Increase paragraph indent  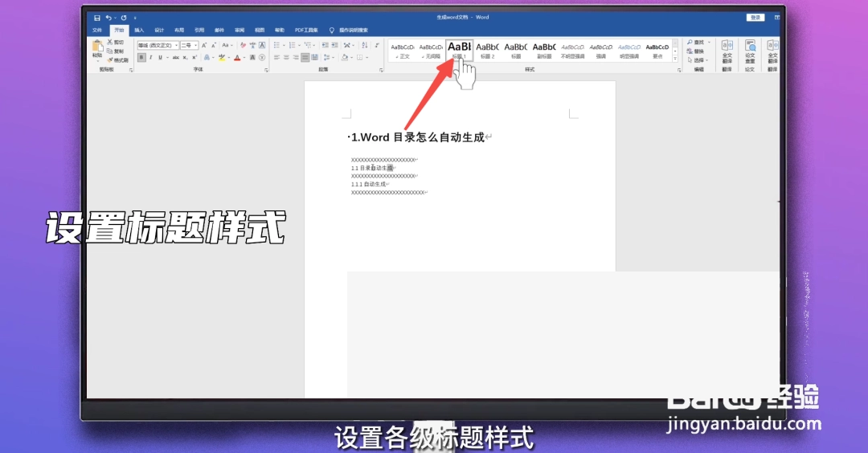click(334, 45)
